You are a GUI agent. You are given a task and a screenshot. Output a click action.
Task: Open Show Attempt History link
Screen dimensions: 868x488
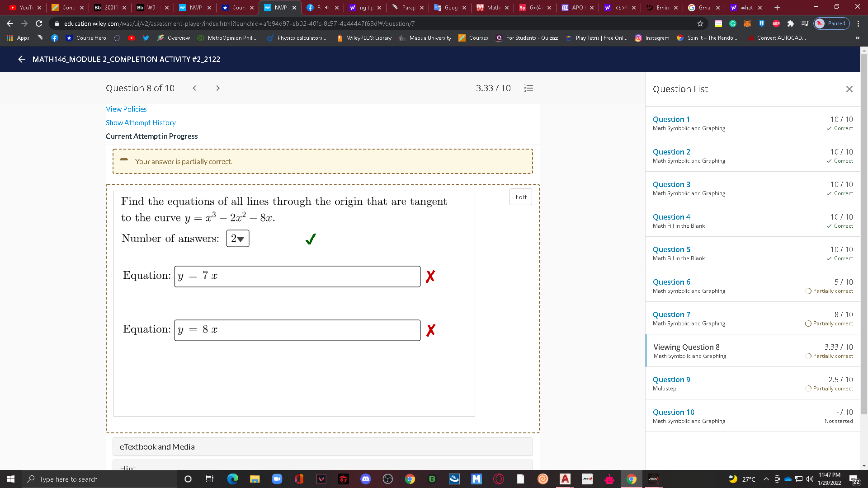coord(141,122)
